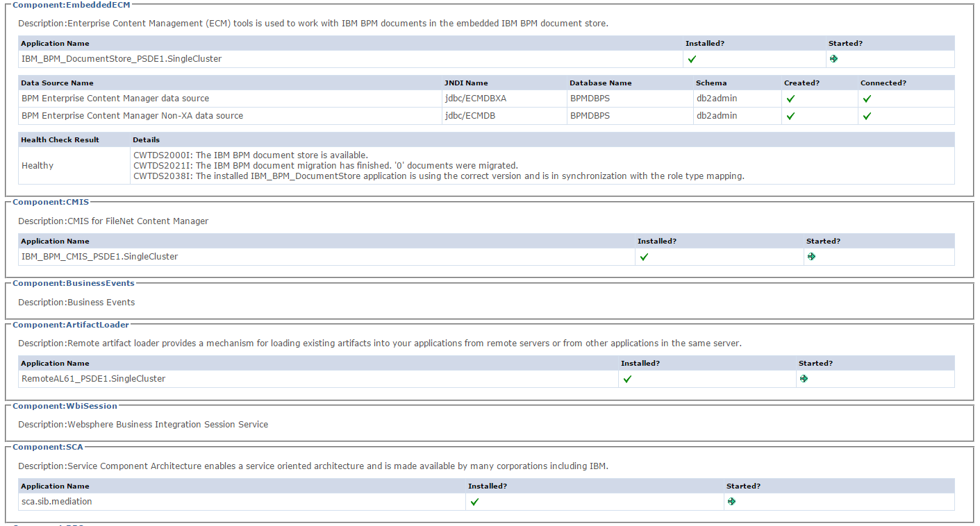This screenshot has width=980, height=526.
Task: Click the Started arrow for IBM_BPM_DocumentStore_PSDE1.SingleCluster
Action: pos(833,59)
